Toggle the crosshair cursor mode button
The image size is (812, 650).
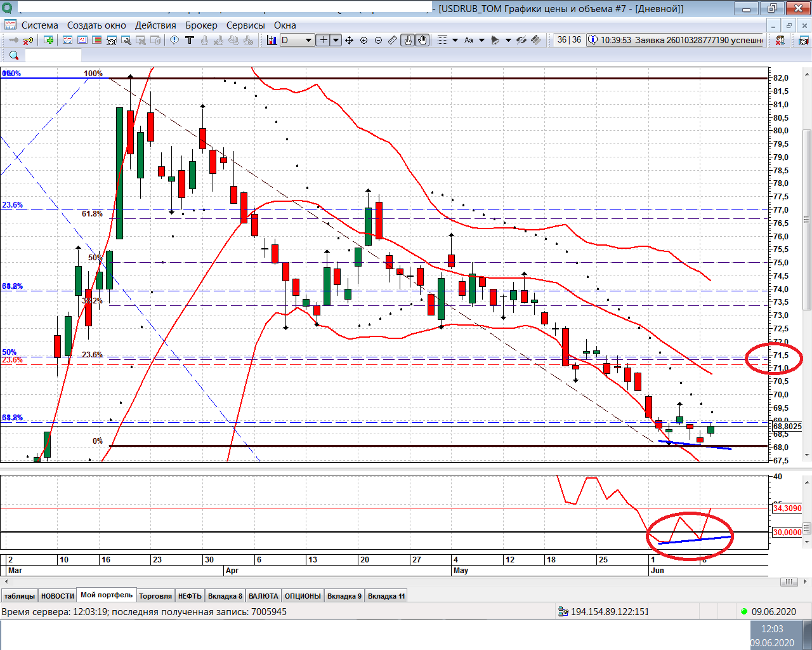point(324,40)
